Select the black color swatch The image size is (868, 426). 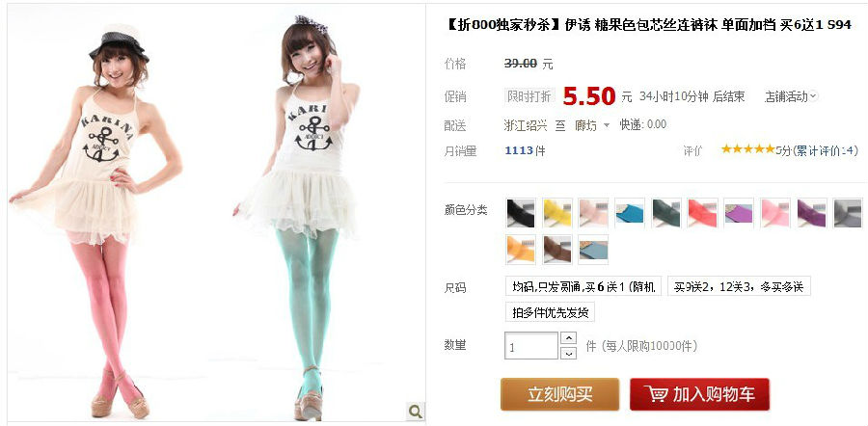(x=521, y=213)
